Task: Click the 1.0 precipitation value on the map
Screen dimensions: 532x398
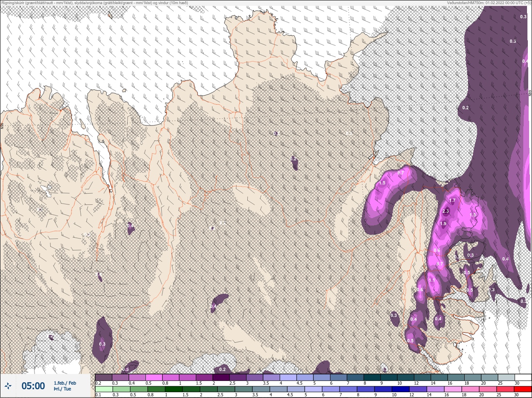Action: click(473, 215)
